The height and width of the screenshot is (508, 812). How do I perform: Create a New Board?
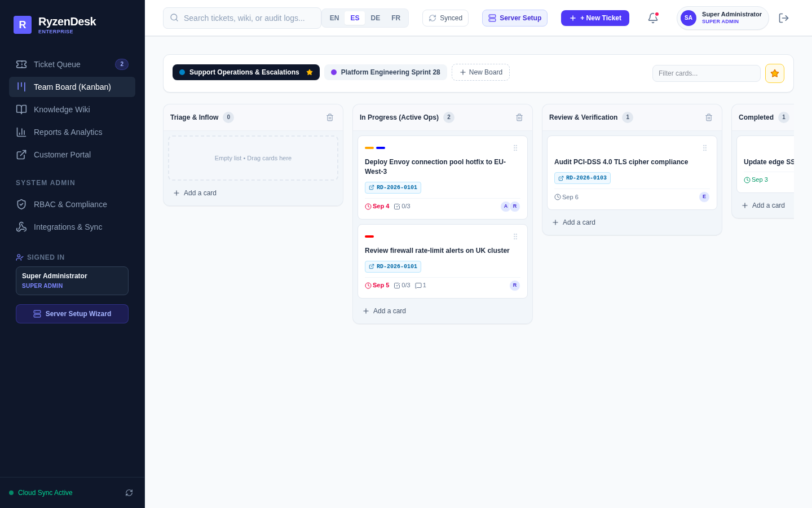[x=480, y=72]
